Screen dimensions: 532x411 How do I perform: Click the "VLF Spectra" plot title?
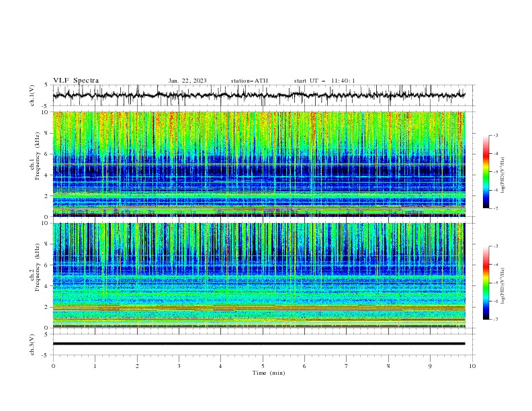click(x=76, y=81)
